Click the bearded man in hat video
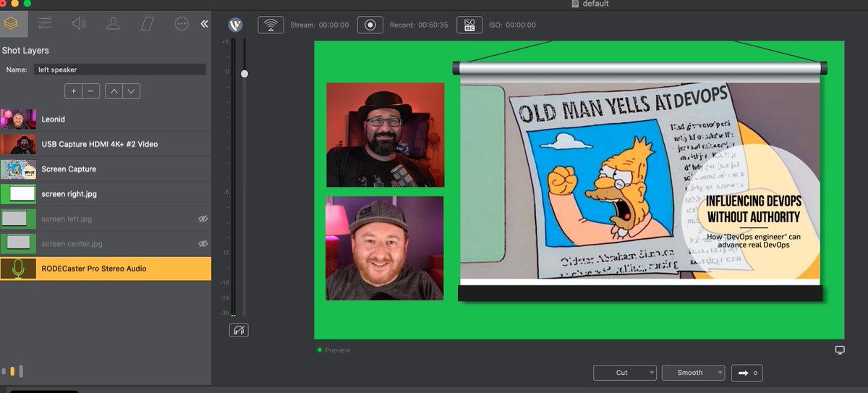Screen dimensions: 868x393 coord(385,135)
